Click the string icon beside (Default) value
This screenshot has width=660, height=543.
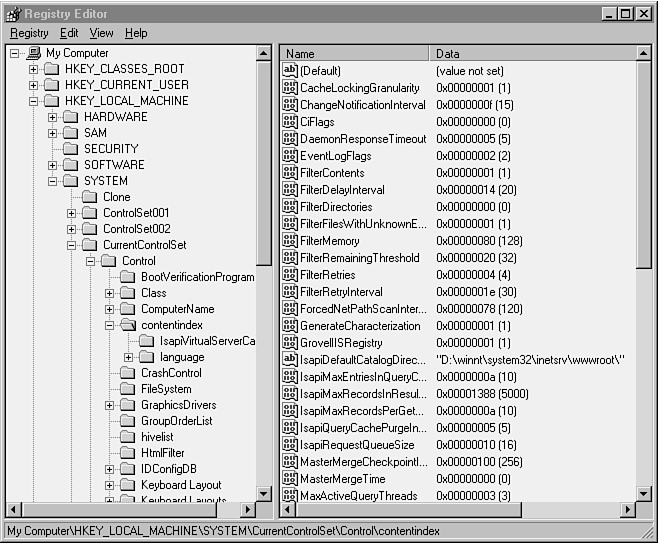point(290,71)
